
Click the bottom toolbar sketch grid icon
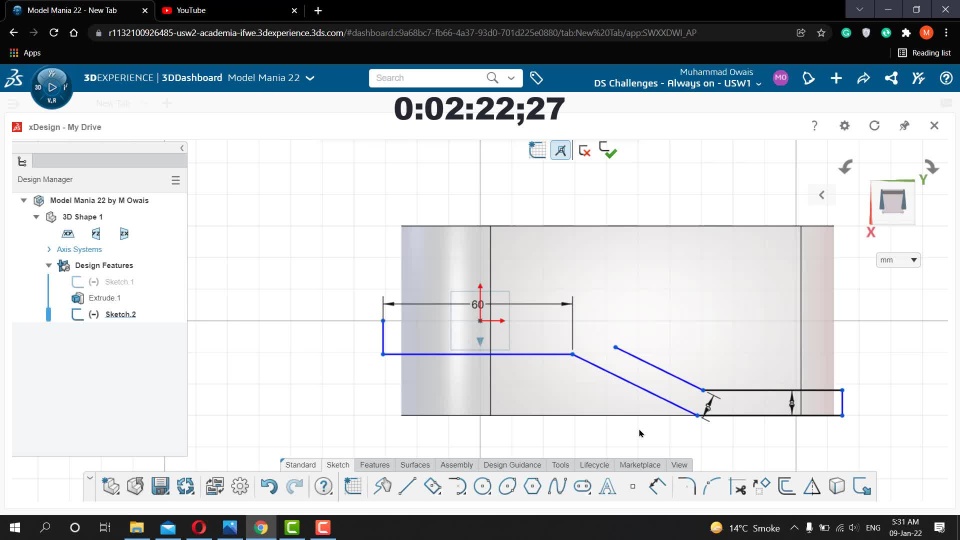pos(353,486)
